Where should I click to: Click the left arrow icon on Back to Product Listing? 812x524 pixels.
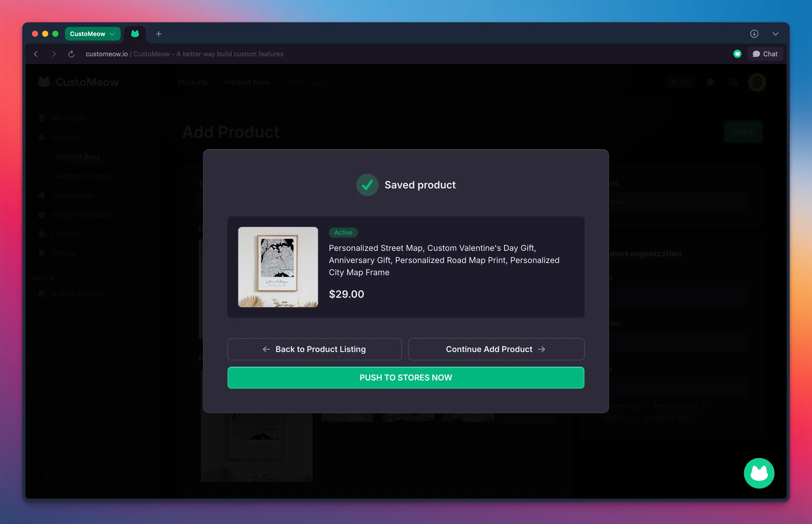click(x=266, y=349)
